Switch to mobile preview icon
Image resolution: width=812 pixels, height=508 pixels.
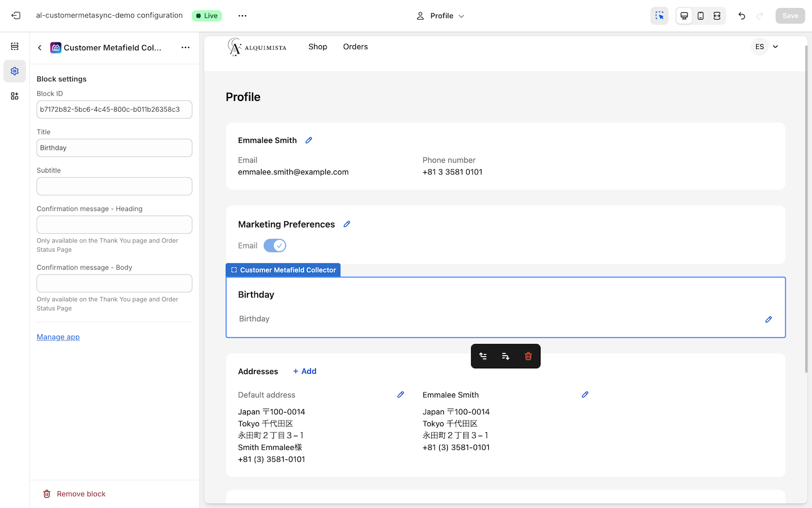[x=700, y=15]
